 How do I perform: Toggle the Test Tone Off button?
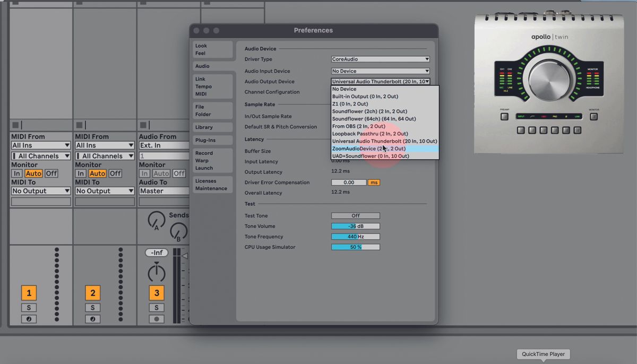[356, 216]
